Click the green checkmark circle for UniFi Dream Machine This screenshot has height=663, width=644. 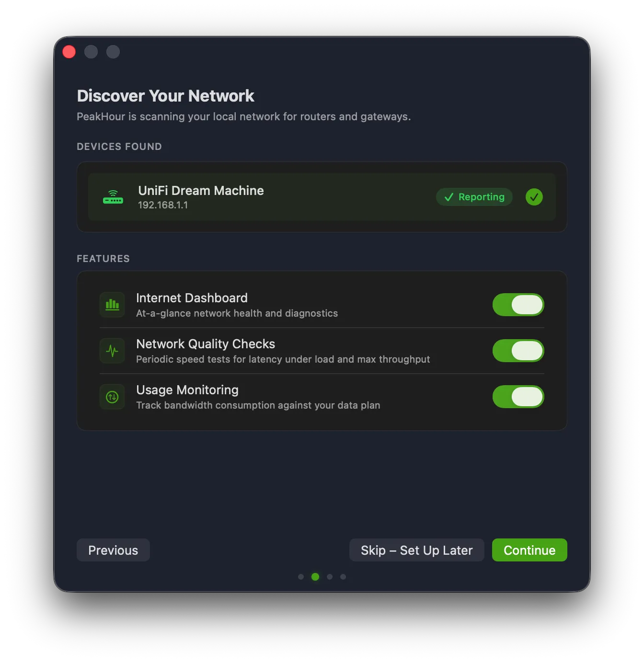534,197
